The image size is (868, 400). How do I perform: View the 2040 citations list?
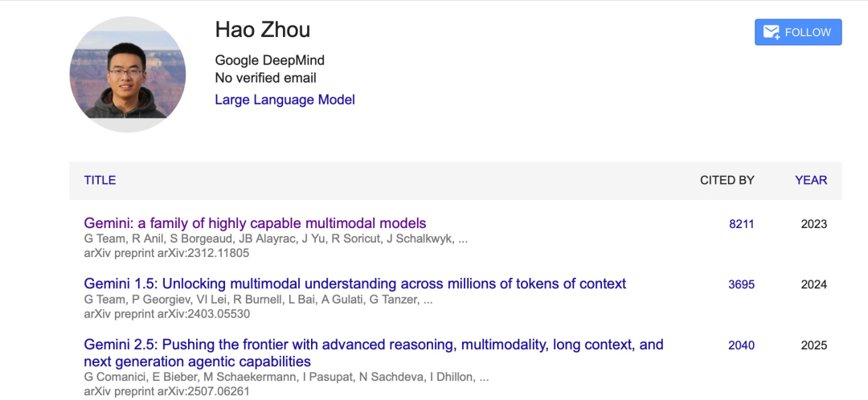[x=741, y=345]
